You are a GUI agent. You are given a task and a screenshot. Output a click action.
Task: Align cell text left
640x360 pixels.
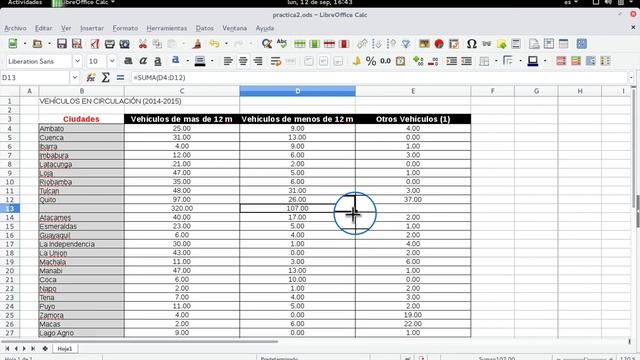228,61
